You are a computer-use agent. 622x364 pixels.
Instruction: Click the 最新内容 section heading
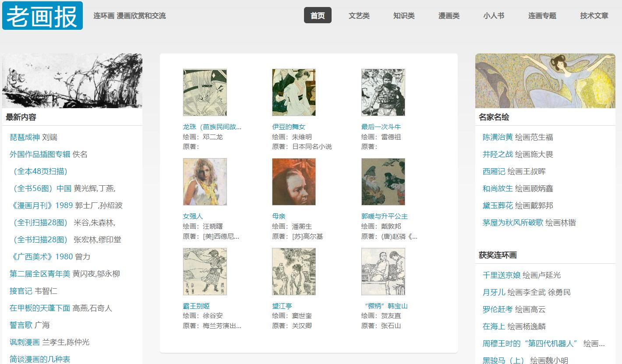(21, 117)
